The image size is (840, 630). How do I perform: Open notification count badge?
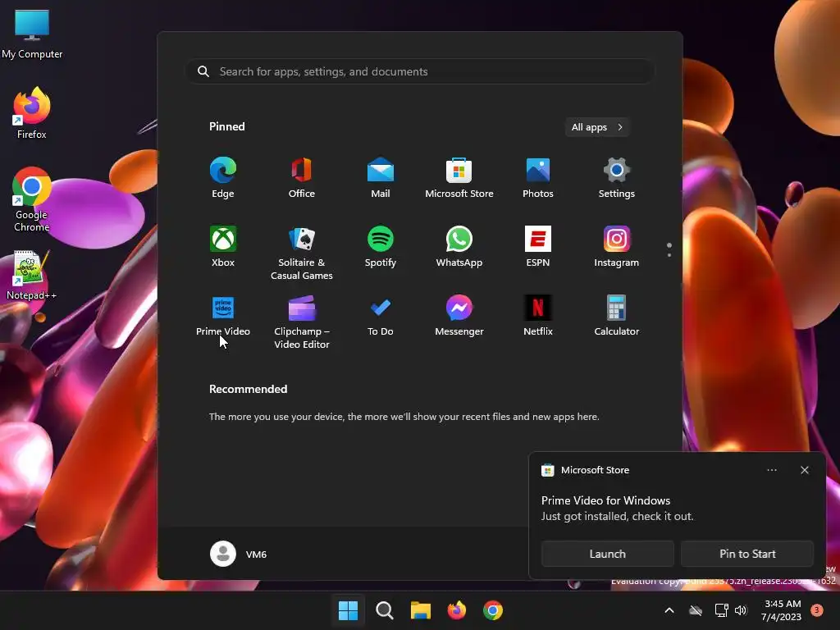click(x=817, y=609)
